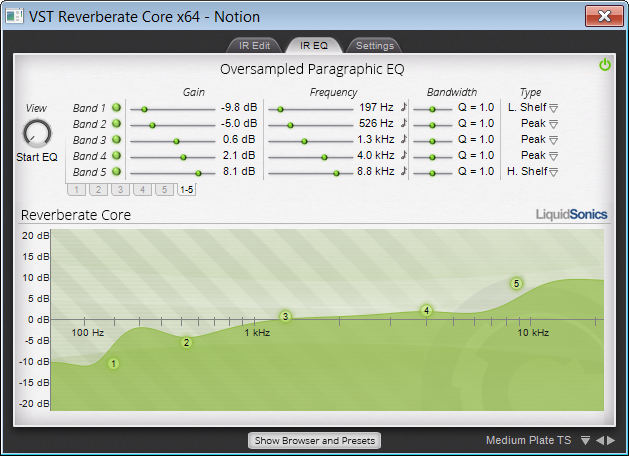Show only band 3 tab

tap(120, 190)
